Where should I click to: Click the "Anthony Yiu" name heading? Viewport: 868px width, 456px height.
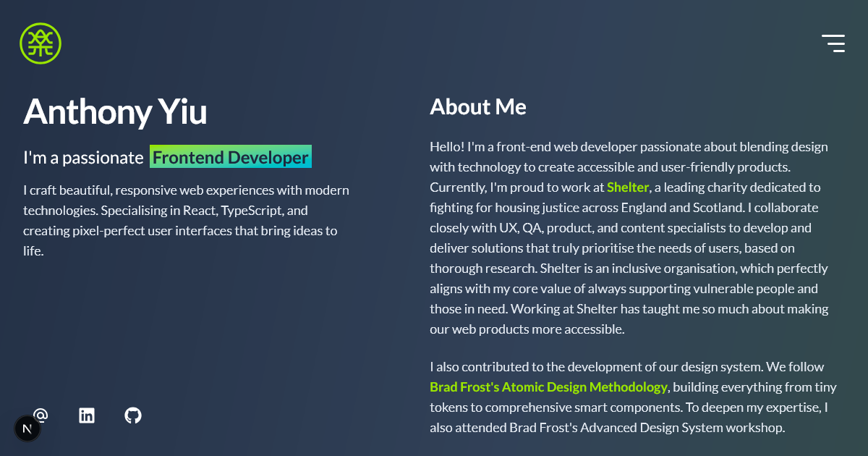click(114, 112)
